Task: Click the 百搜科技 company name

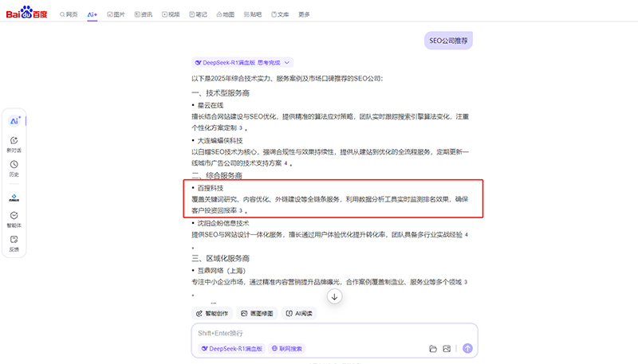Action: [x=211, y=188]
